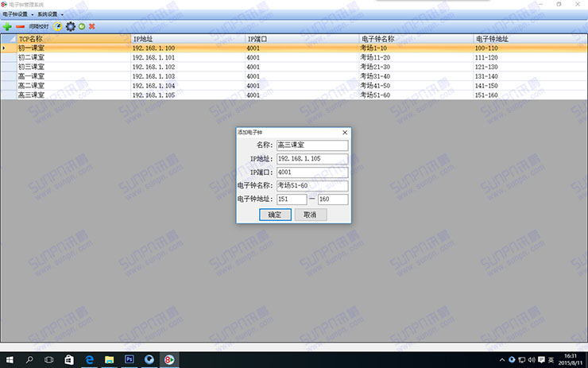Open the 电子钟设置 menu
The image size is (588, 368).
click(17, 14)
